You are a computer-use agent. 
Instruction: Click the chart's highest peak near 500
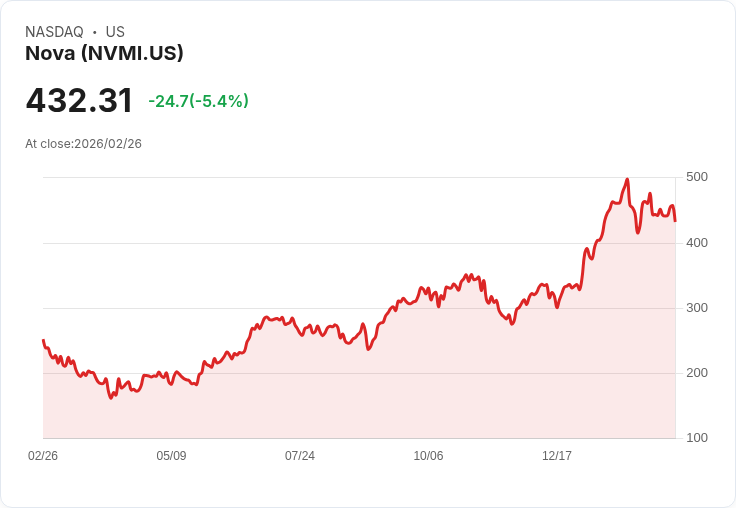[627, 179]
